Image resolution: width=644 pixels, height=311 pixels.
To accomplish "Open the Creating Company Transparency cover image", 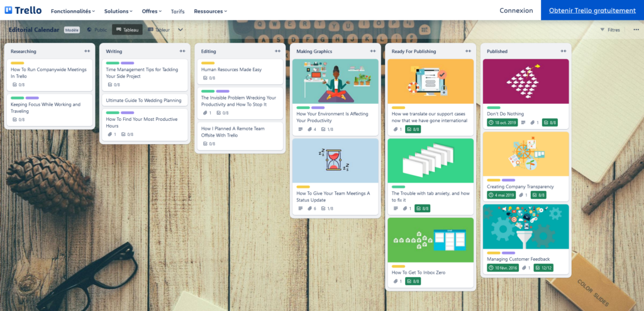I will tap(526, 154).
